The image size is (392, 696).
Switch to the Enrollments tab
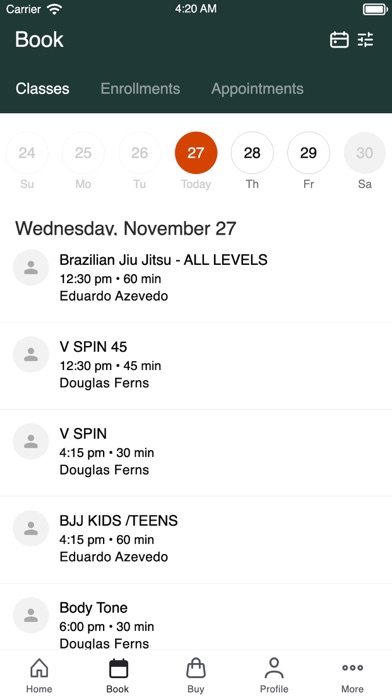coord(140,89)
